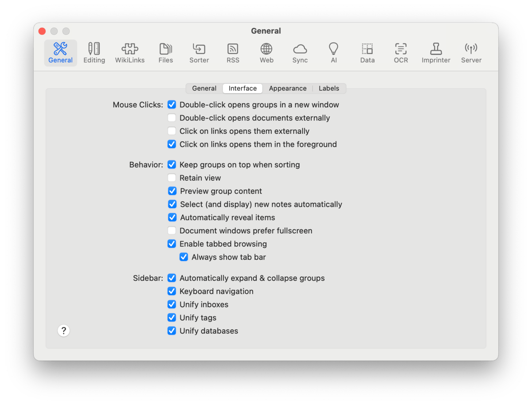Open OCR settings pane

(x=401, y=53)
